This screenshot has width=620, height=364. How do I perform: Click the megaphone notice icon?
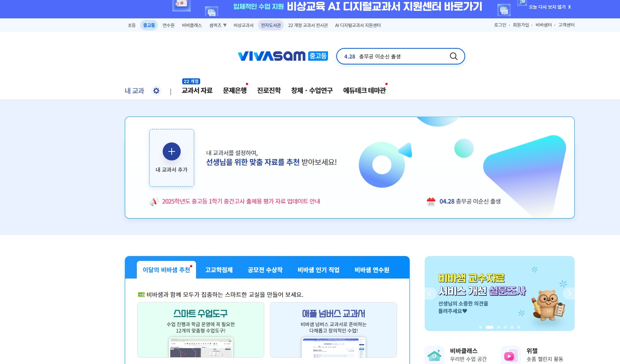click(154, 202)
